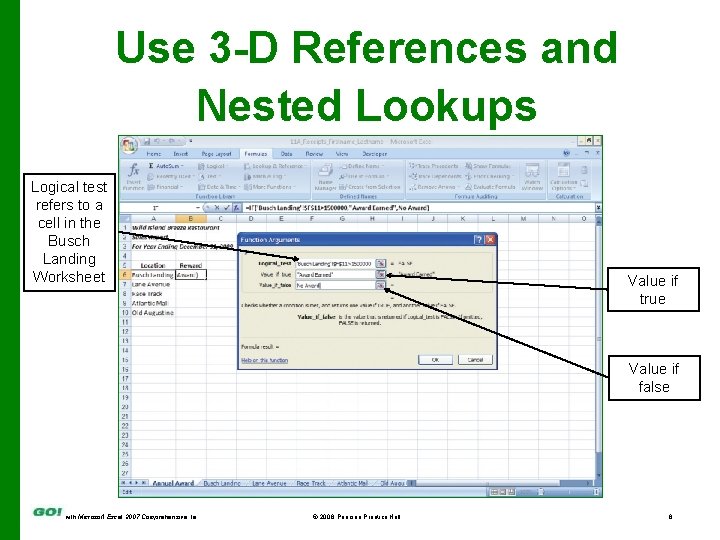
Task: Click collapse dialog button for Logical_test
Action: [x=381, y=264]
